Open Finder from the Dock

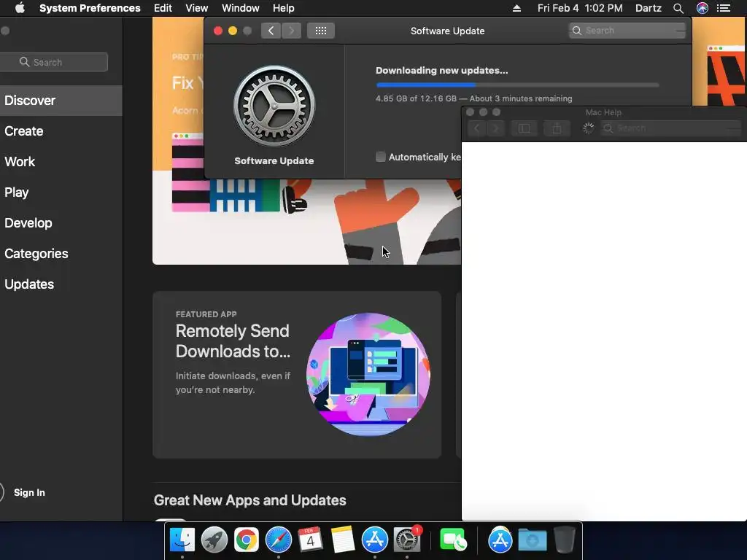[x=182, y=540]
